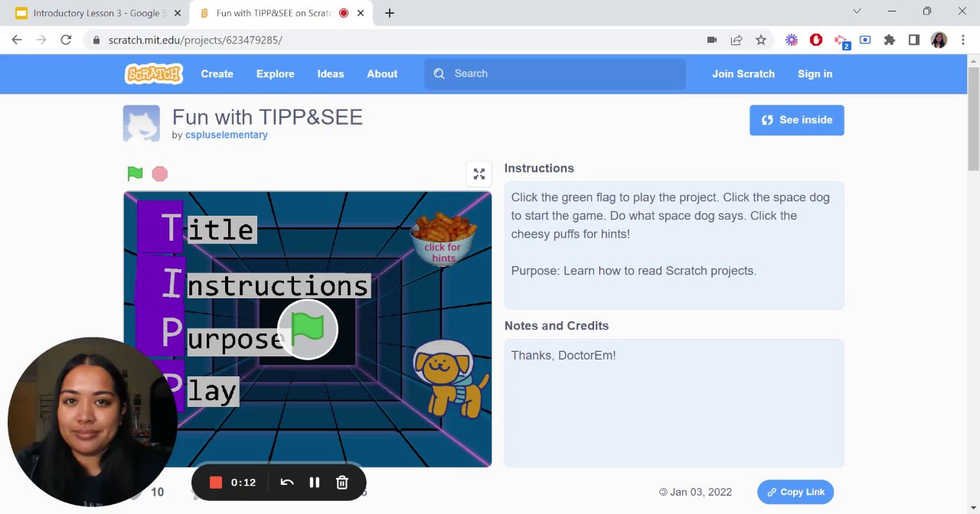Click the Notes and Credits heading

pos(557,326)
